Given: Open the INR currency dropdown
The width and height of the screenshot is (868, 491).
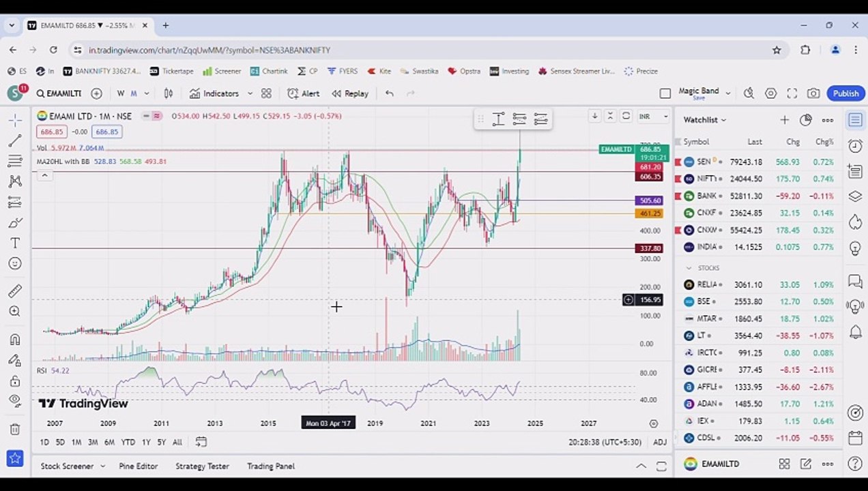Looking at the screenshot, I should pos(653,117).
